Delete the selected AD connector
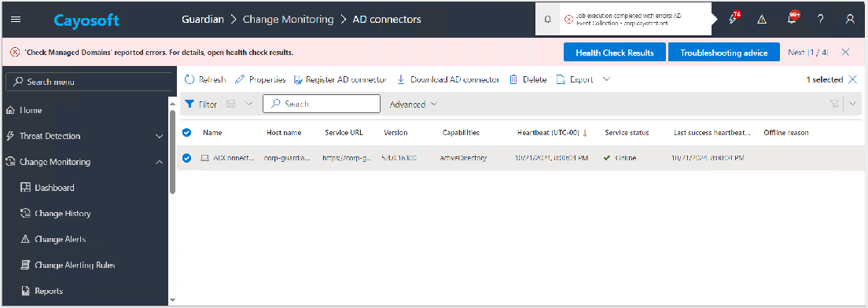This screenshot has height=308, width=868. 528,79
